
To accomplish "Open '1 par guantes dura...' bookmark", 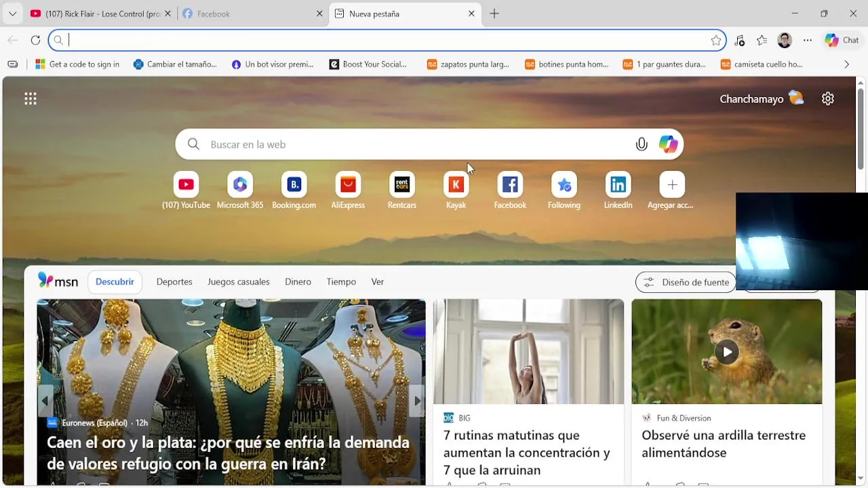I will point(664,64).
